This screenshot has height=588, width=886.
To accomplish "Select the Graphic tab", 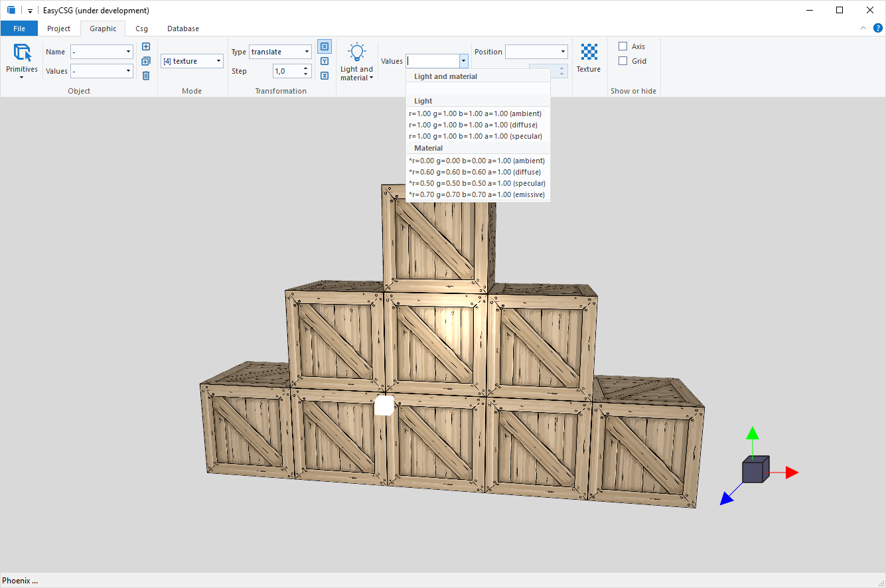I will point(103,29).
